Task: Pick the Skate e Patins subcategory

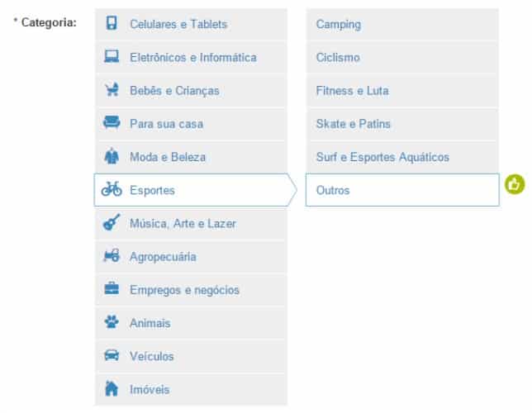Action: (402, 124)
